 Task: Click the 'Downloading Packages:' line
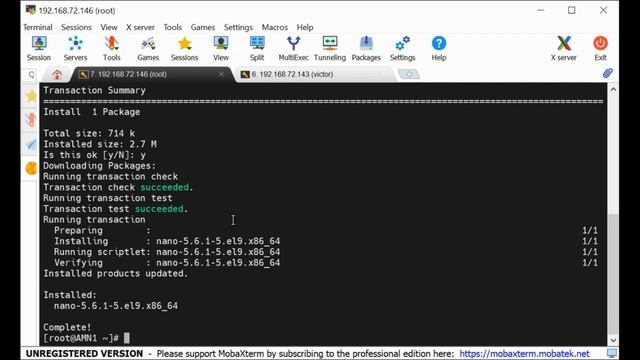coord(100,166)
